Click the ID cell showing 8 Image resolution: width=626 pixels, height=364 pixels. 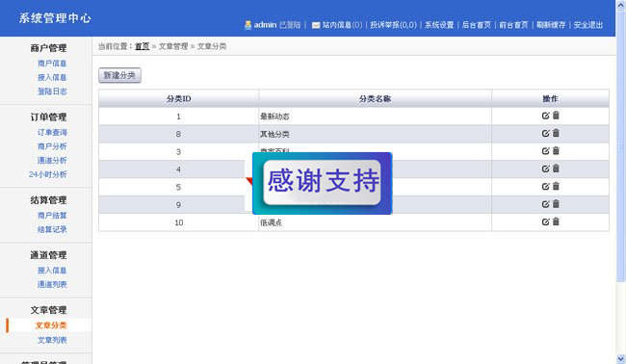pyautogui.click(x=178, y=134)
